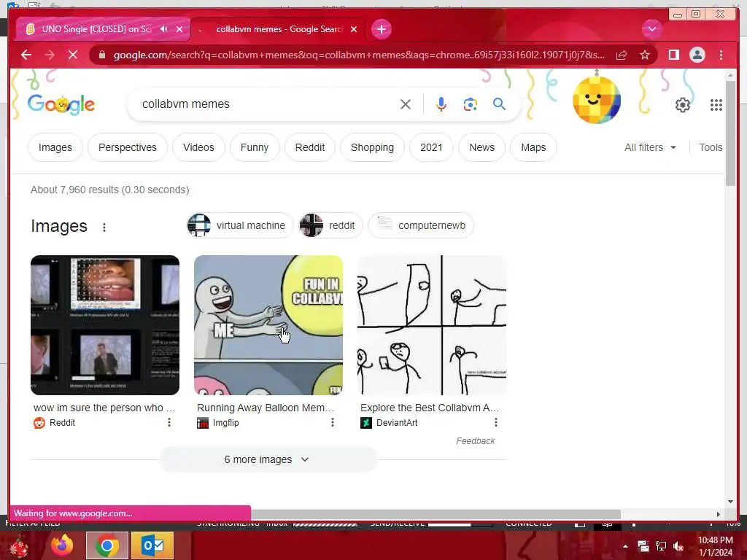
Task: Expand the tab search dropdown
Action: click(x=651, y=29)
